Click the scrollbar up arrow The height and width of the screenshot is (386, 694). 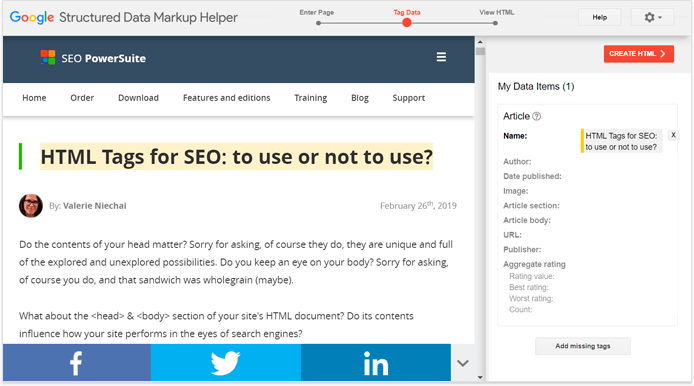(480, 42)
